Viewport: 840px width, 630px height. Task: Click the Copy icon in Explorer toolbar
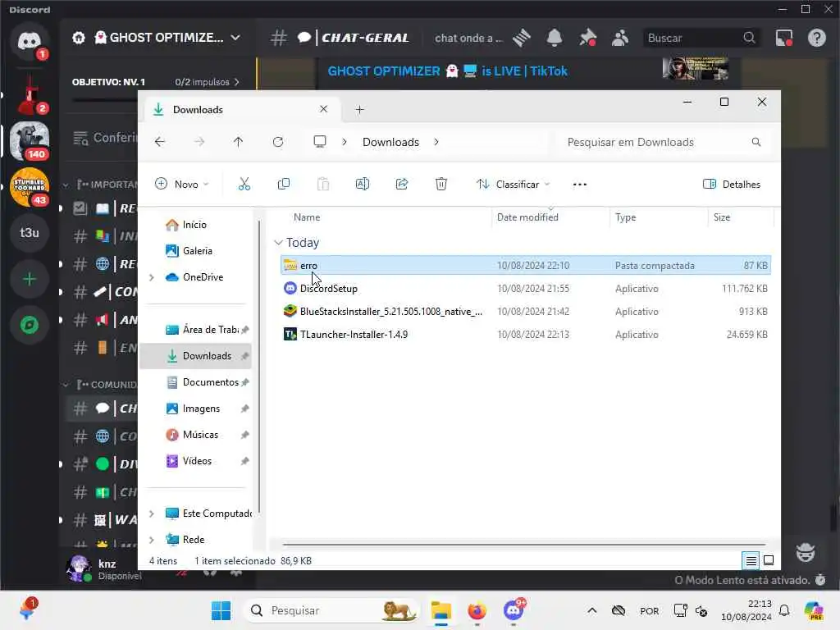click(x=284, y=185)
